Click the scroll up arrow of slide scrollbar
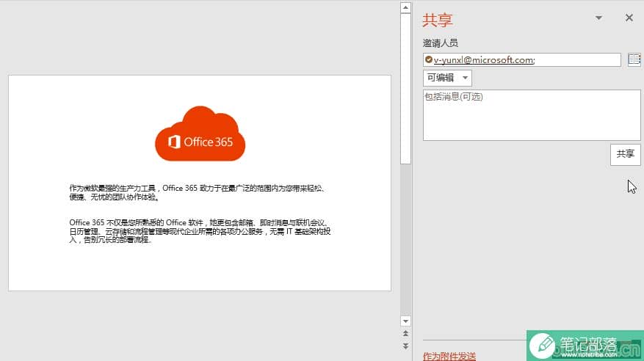Viewport: 644px width, 361px height. click(405, 8)
